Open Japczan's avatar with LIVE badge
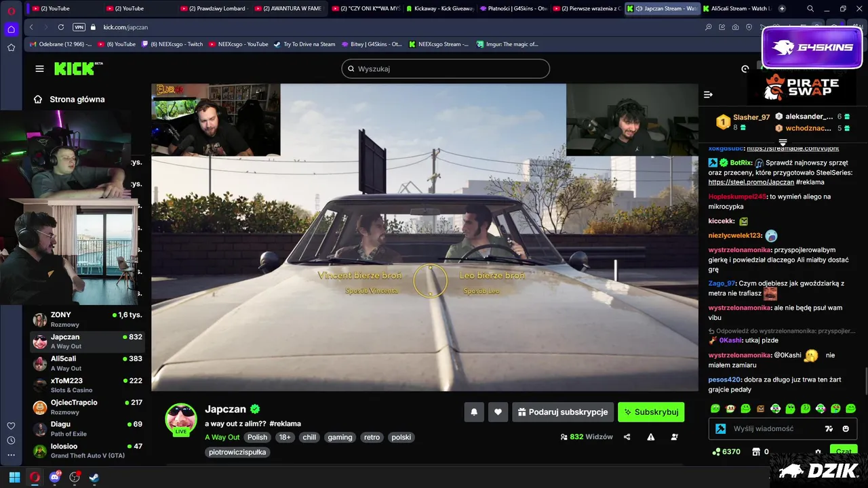 point(181,420)
